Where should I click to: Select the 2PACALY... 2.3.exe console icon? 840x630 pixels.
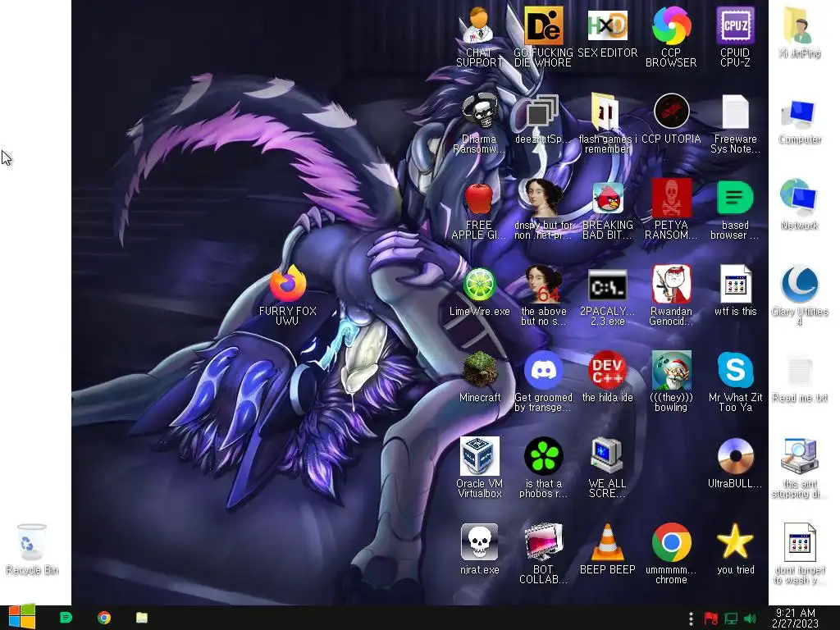(607, 295)
